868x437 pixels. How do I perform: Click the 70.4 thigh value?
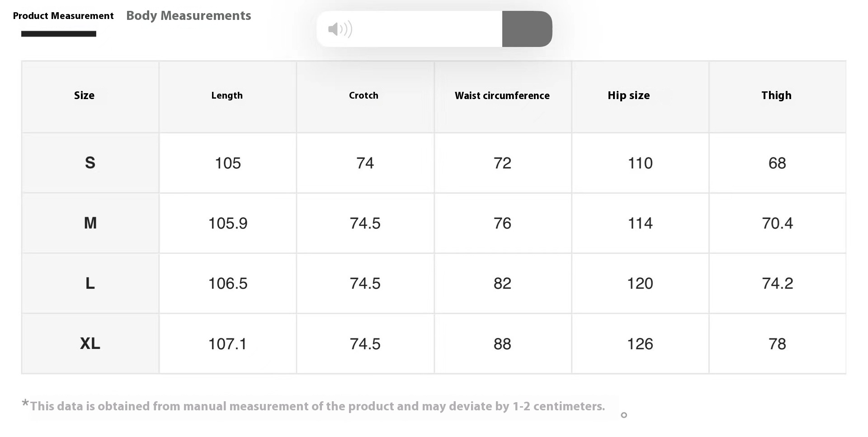click(778, 223)
